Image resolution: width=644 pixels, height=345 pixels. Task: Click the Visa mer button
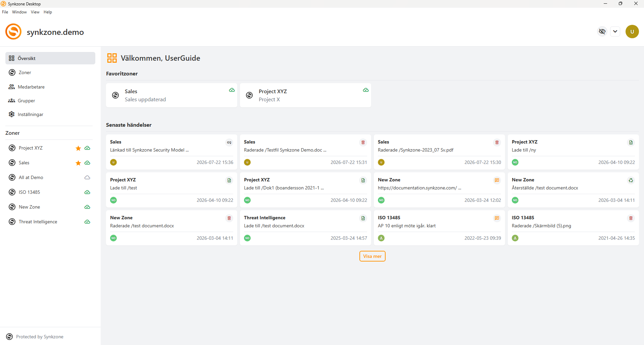coord(373,256)
